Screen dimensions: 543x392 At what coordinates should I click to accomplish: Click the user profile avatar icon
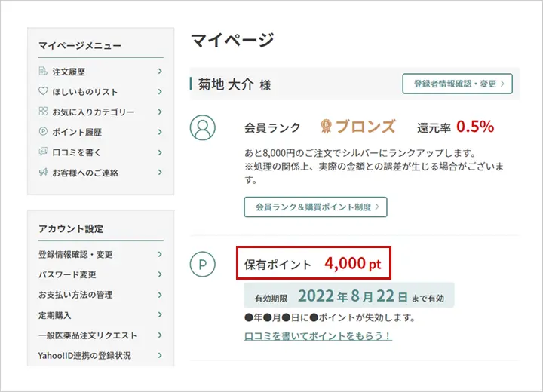202,128
